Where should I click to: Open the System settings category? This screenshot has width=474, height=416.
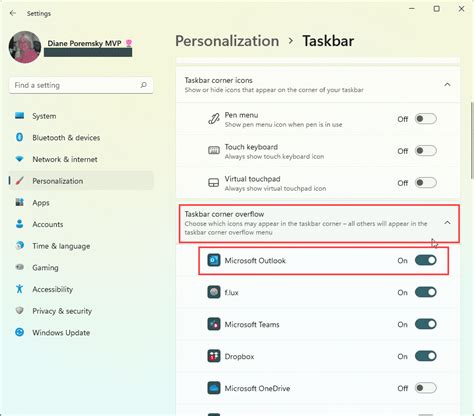tap(81, 116)
